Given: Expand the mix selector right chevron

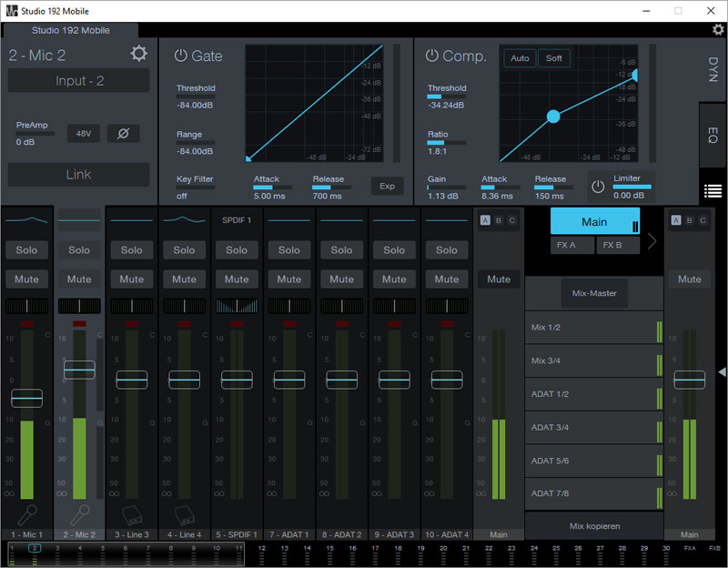Looking at the screenshot, I should coord(652,242).
